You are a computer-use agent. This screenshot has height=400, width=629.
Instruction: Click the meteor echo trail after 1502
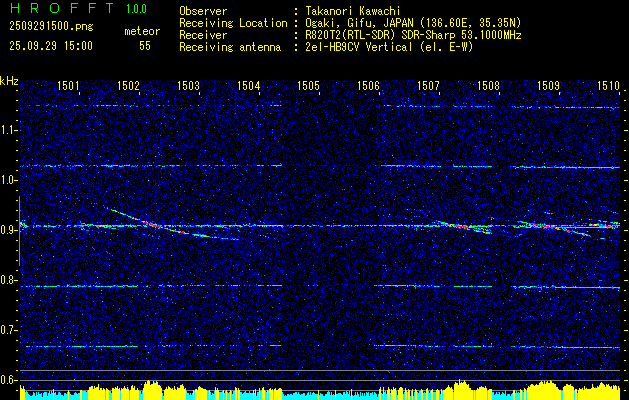[170, 223]
